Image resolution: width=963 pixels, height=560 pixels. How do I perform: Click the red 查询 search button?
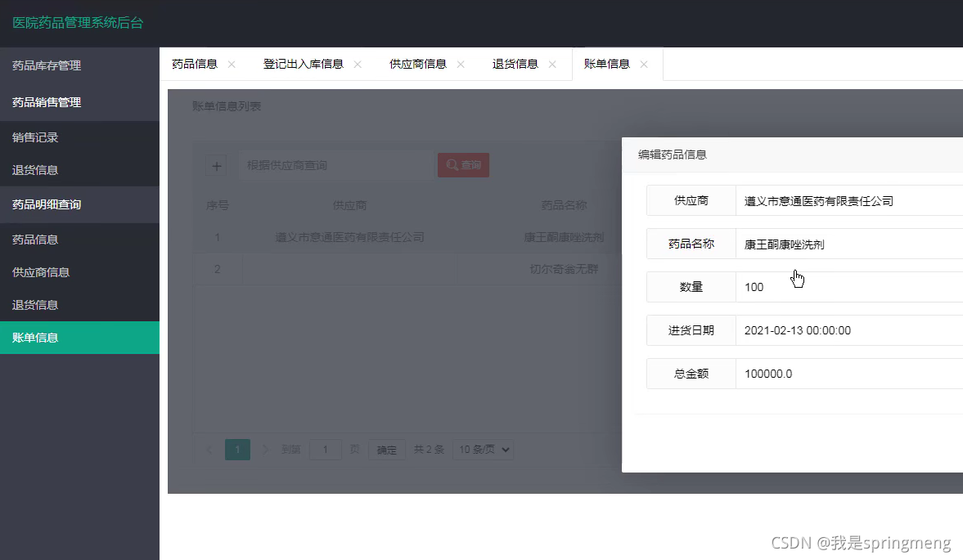(x=464, y=165)
